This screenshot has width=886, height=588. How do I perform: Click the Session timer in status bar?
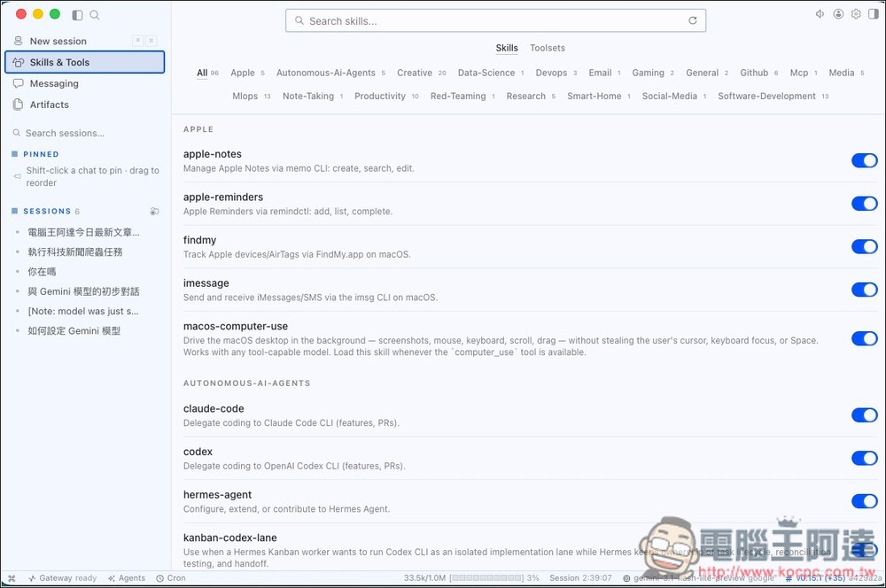[580, 578]
